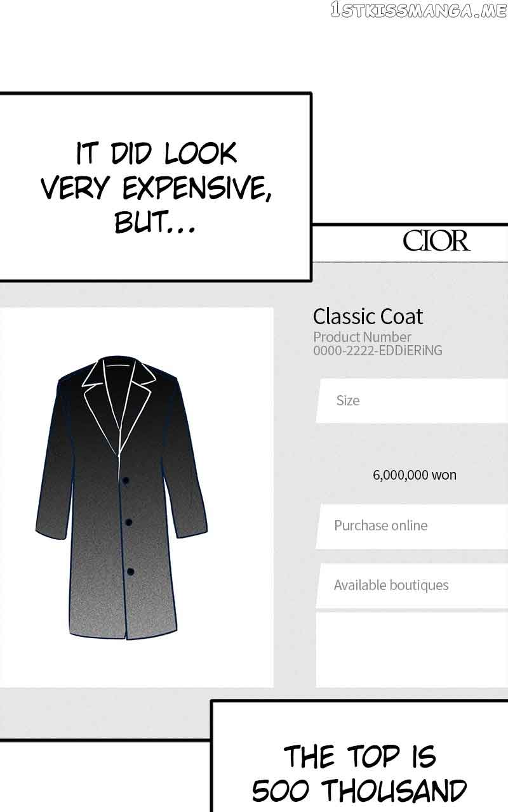The width and height of the screenshot is (508, 812).
Task: Open the Size selector field
Action: click(x=411, y=401)
